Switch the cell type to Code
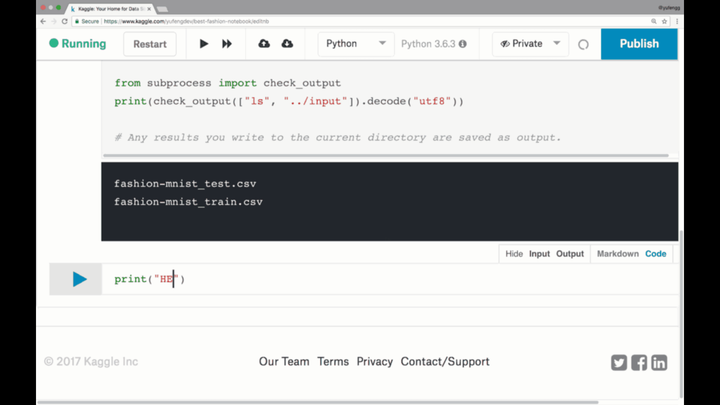The width and height of the screenshot is (720, 405). click(x=655, y=253)
